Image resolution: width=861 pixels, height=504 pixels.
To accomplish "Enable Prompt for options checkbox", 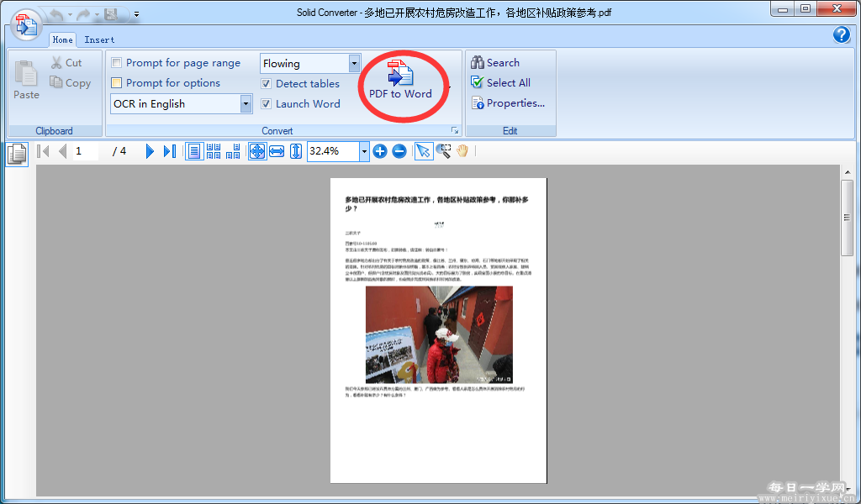I will click(116, 83).
